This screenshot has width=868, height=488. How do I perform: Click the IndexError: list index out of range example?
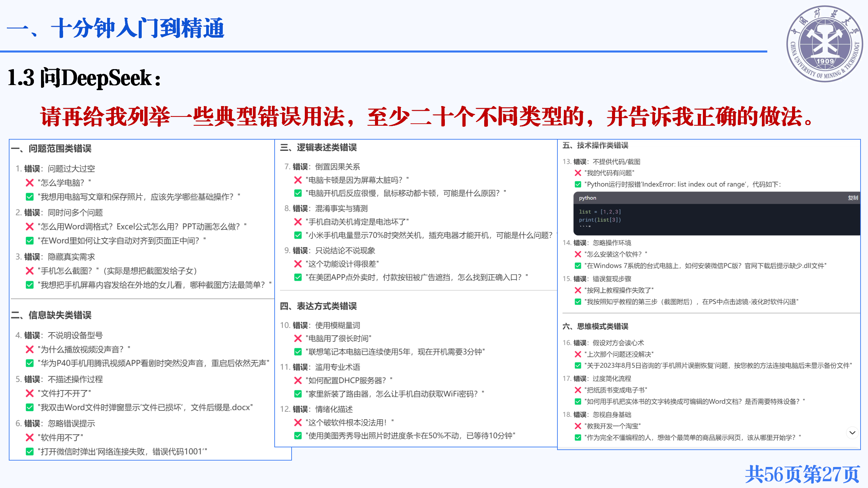point(683,184)
